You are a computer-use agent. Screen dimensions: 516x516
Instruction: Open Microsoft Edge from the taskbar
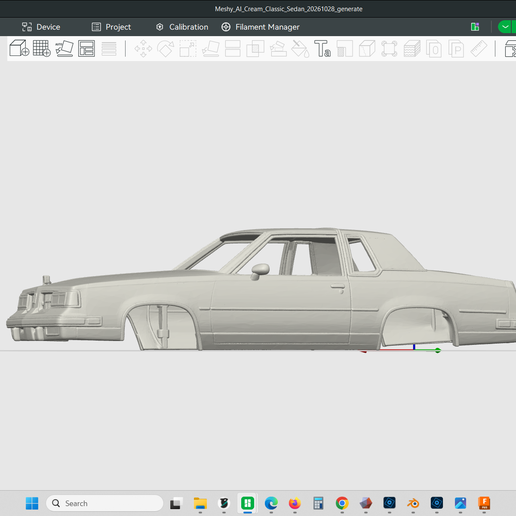(x=271, y=503)
